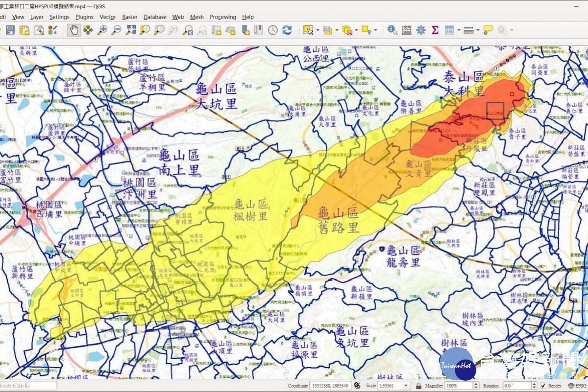The height and width of the screenshot is (392, 588).
Task: Click the Refresh map icon
Action: pyautogui.click(x=287, y=30)
